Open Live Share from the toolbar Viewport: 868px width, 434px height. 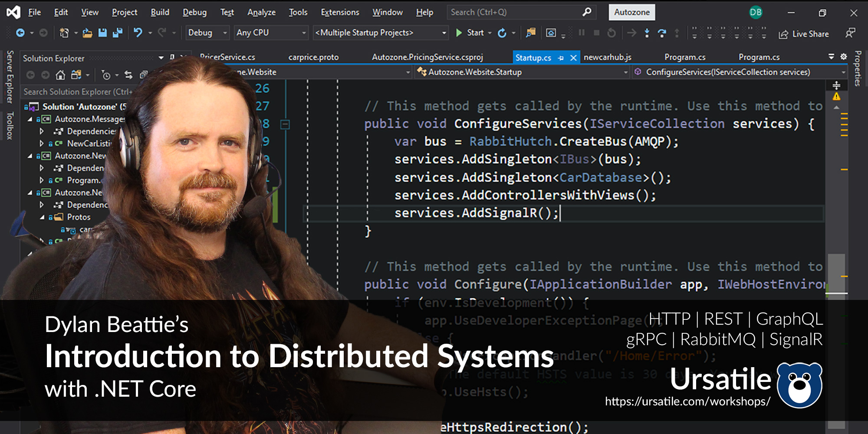(x=804, y=34)
